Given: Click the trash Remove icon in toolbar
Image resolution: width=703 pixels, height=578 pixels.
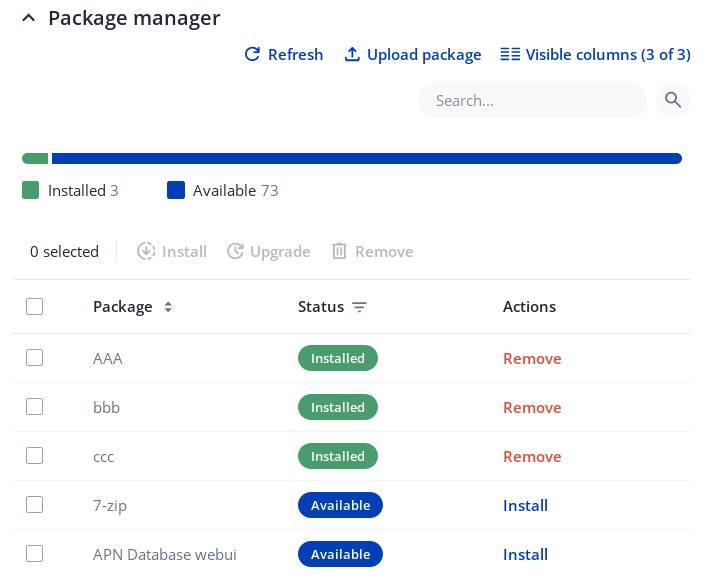Looking at the screenshot, I should pyautogui.click(x=340, y=251).
